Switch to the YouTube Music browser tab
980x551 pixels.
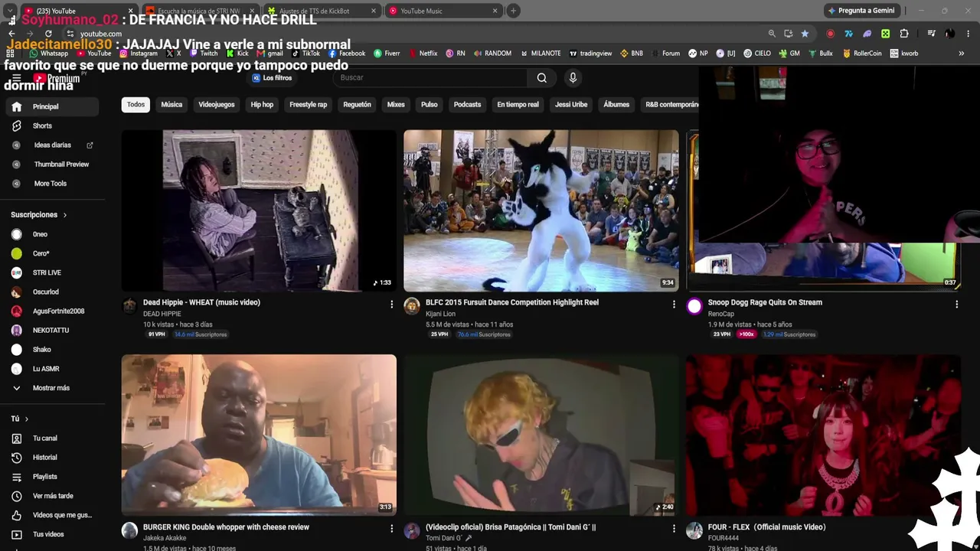(x=443, y=11)
